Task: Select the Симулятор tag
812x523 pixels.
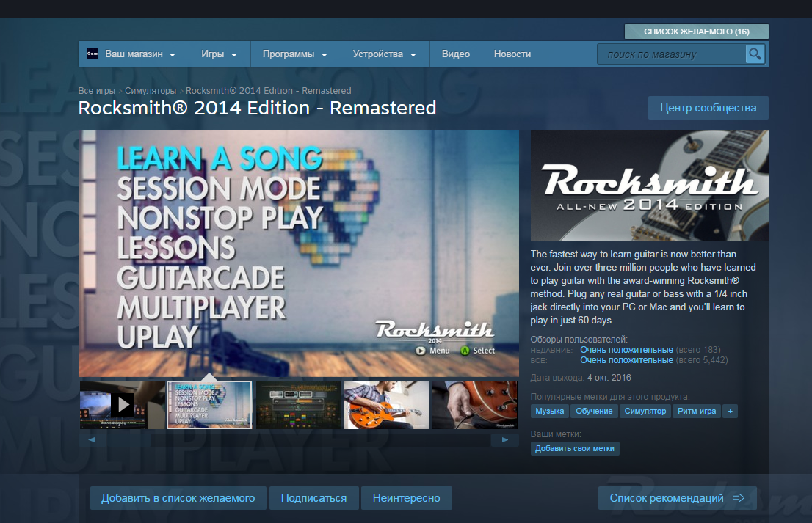Action: 645,411
